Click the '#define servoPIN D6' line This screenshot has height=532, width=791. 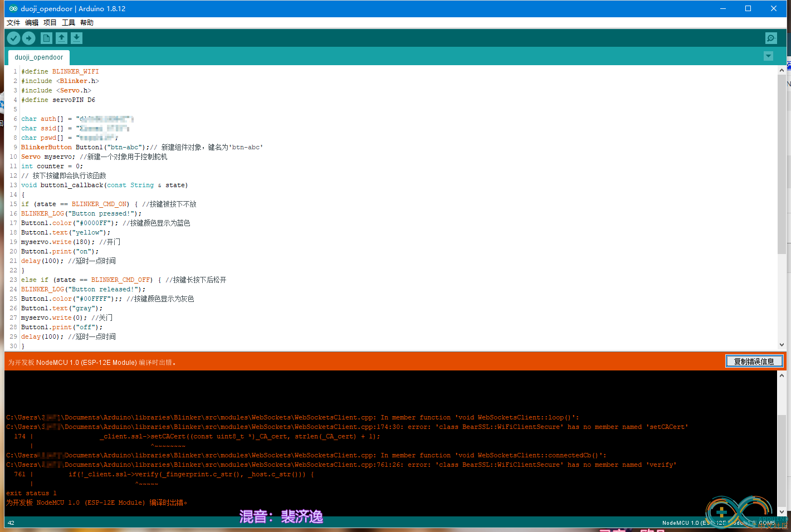[58, 100]
